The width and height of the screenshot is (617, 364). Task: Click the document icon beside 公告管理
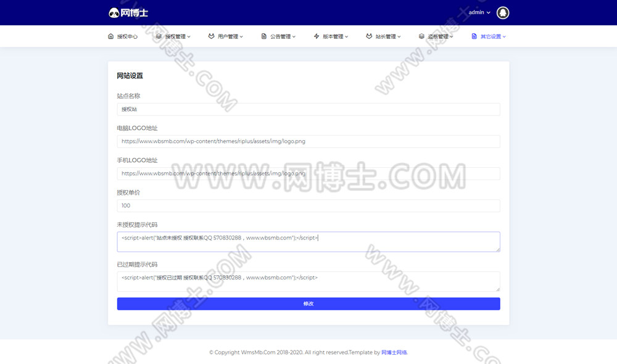point(263,36)
